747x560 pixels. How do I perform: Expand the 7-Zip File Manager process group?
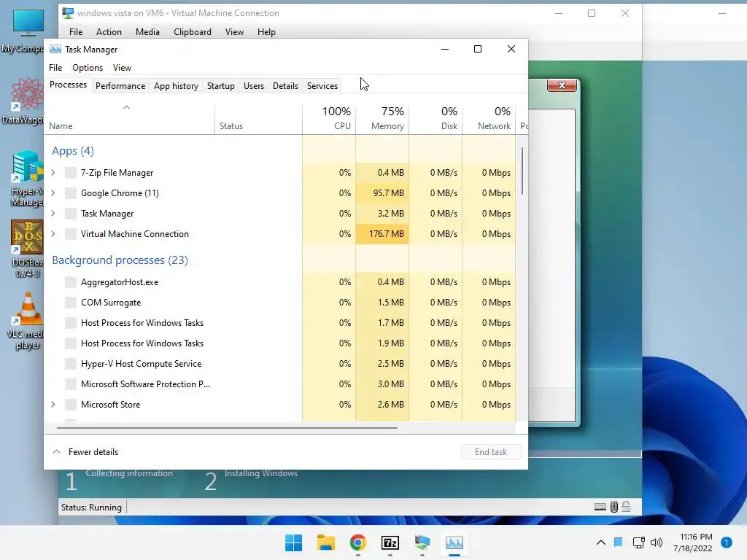(53, 172)
